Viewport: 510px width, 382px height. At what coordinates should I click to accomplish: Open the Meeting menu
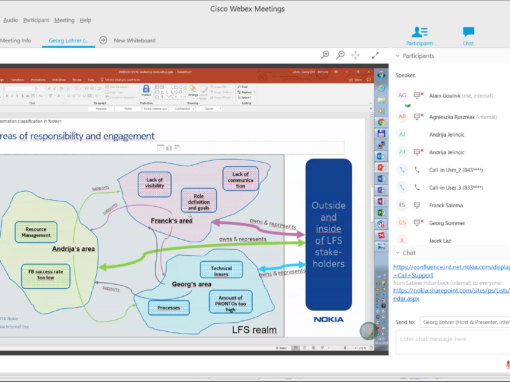coord(64,20)
